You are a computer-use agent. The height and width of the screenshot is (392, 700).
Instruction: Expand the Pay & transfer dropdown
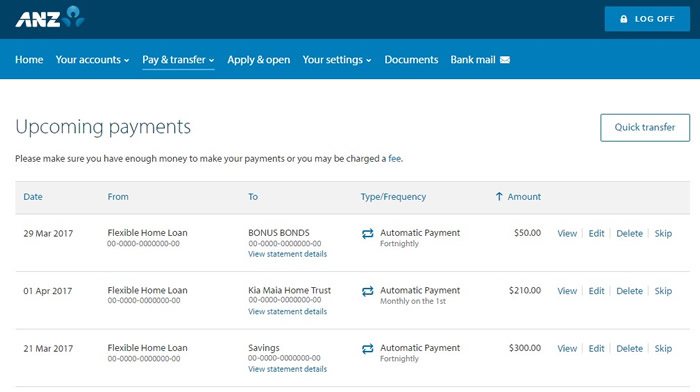click(x=178, y=60)
